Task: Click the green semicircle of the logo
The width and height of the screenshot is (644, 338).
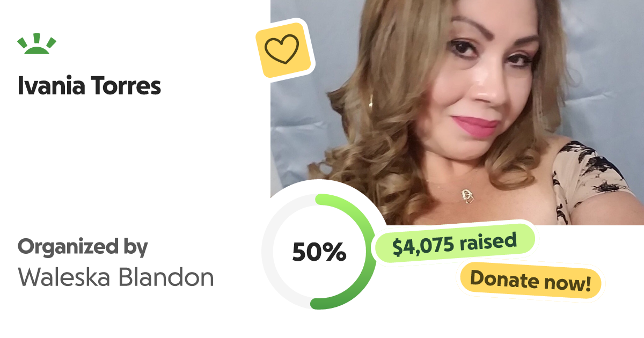Action: tap(37, 50)
